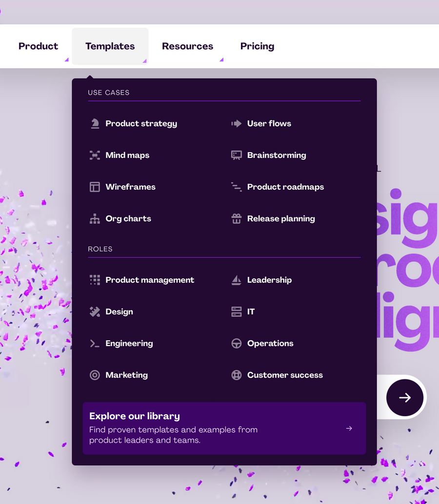Expand the Product navigation dropdown
Screen dimensions: 439x504
coord(38,46)
